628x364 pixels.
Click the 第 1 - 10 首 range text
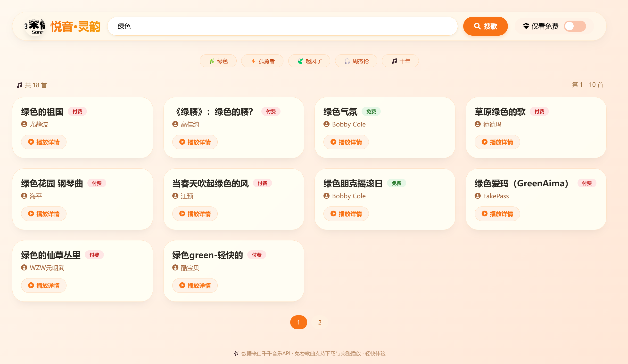587,85
